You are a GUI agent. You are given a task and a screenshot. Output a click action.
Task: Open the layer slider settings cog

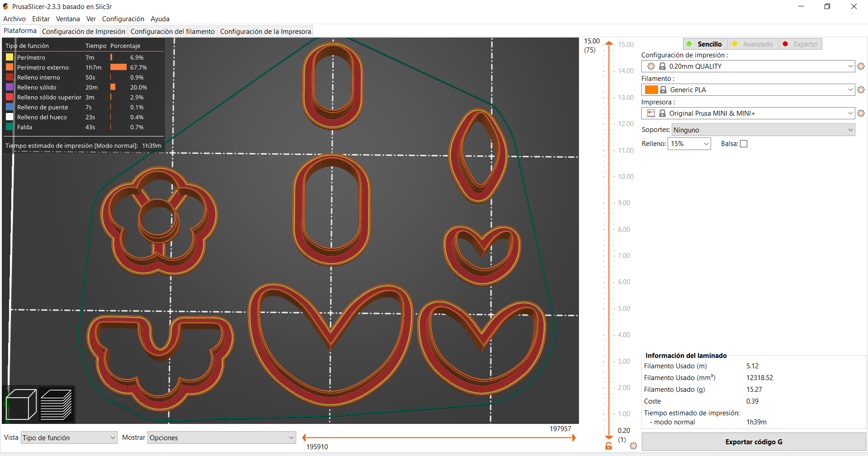click(x=633, y=446)
